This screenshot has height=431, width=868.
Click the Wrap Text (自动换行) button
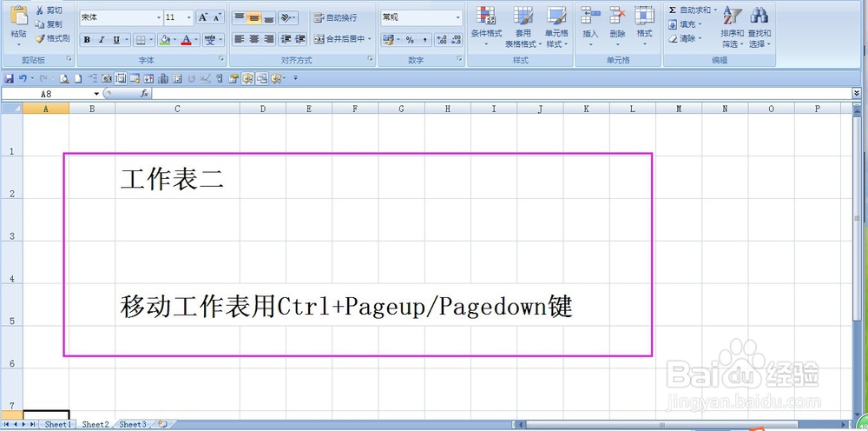[x=335, y=17]
